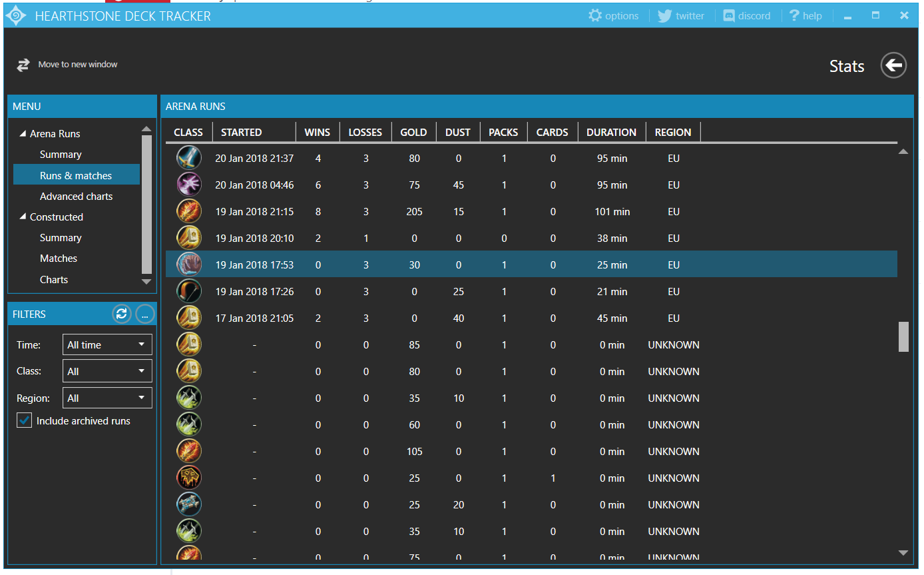Open the Region filter dropdown
The width and height of the screenshot is (924, 575).
[107, 398]
